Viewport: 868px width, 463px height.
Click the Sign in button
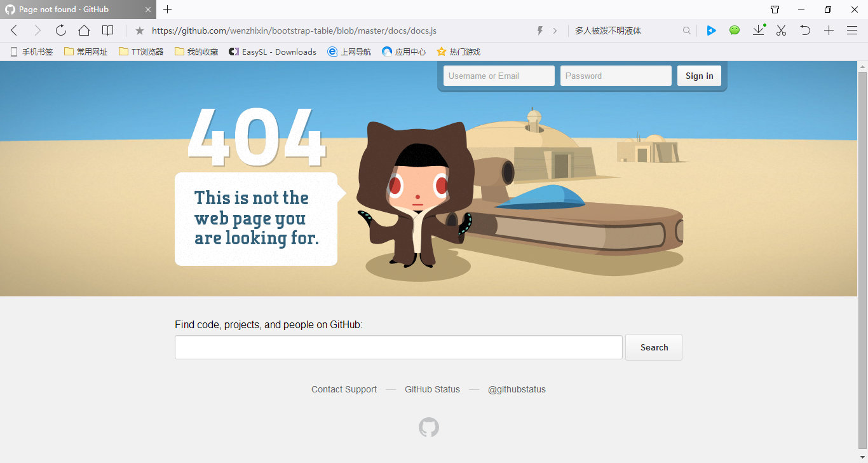pyautogui.click(x=699, y=76)
